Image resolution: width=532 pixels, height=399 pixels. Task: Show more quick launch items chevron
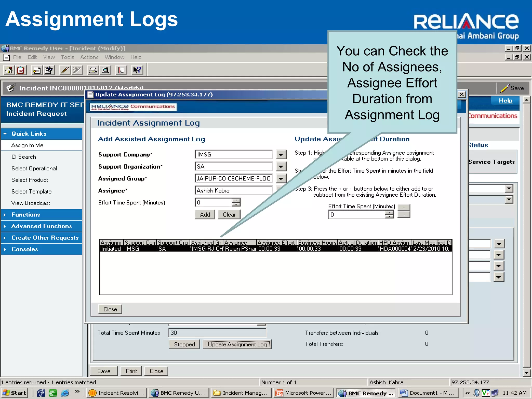[77, 391]
